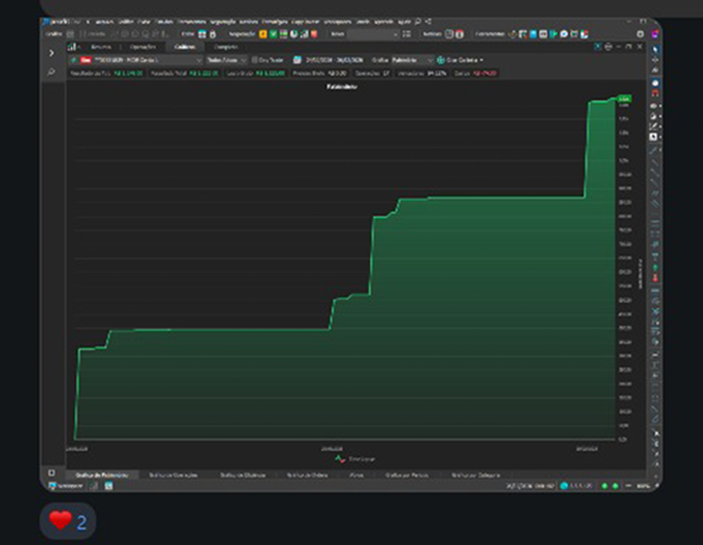
Task: Open the Gráfico Patrimônio dropdown
Action: 411,60
